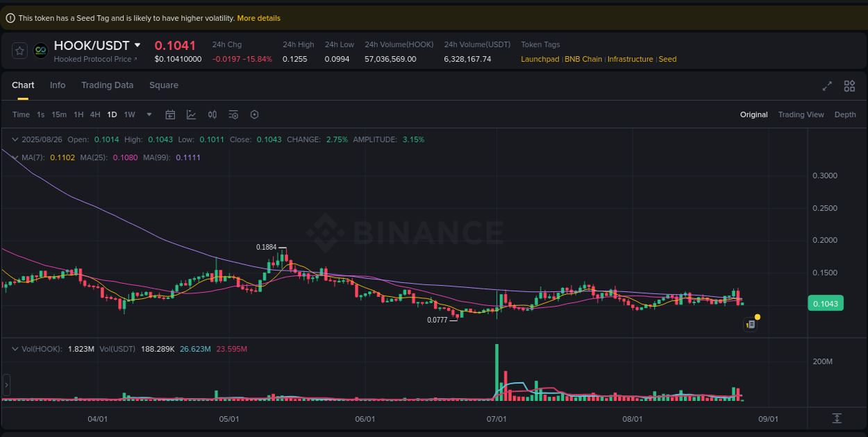
Task: Expand the chart to fullscreen with the arrows icon
Action: coord(826,86)
